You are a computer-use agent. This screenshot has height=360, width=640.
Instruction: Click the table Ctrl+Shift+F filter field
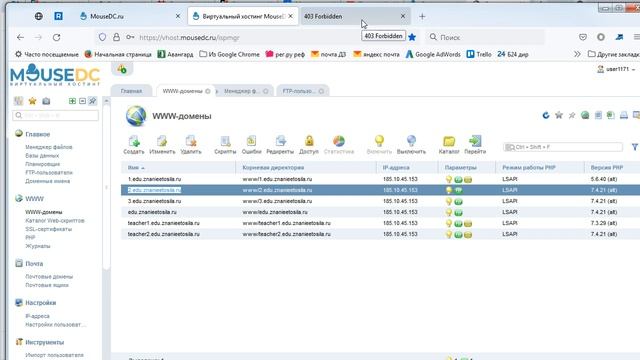point(563,147)
